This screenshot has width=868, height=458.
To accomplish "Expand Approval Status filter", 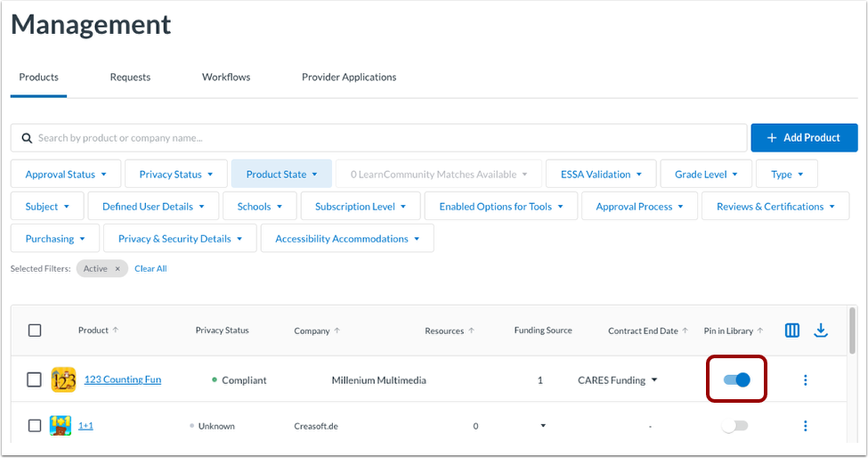I will (x=66, y=175).
